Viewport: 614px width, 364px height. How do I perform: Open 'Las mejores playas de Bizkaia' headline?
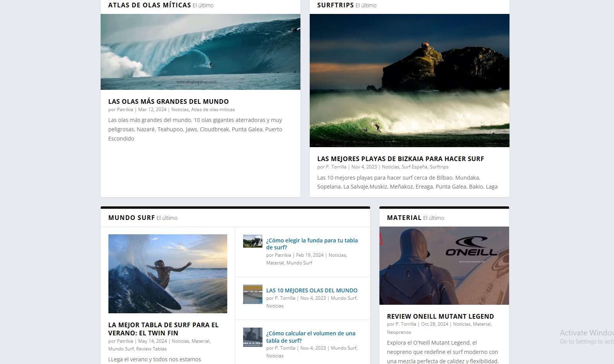(400, 159)
